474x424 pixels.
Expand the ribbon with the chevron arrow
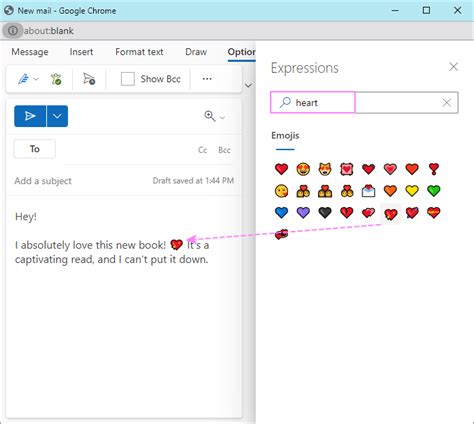[x=248, y=86]
